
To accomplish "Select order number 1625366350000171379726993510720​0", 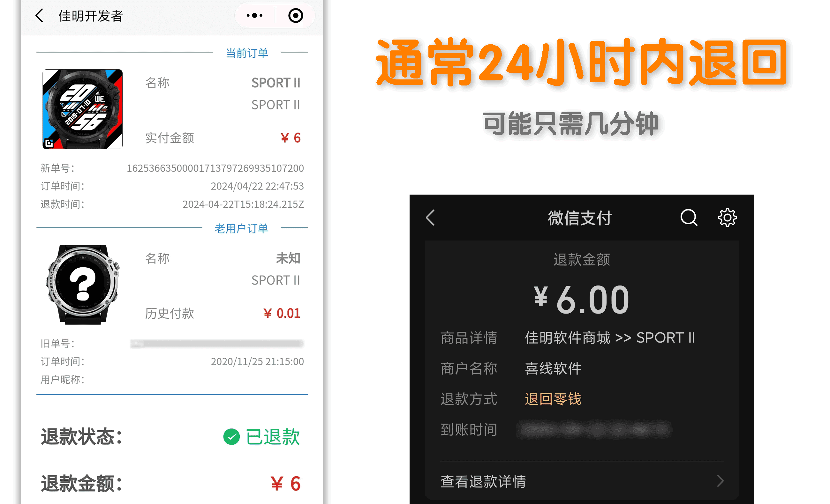I will (x=215, y=168).
